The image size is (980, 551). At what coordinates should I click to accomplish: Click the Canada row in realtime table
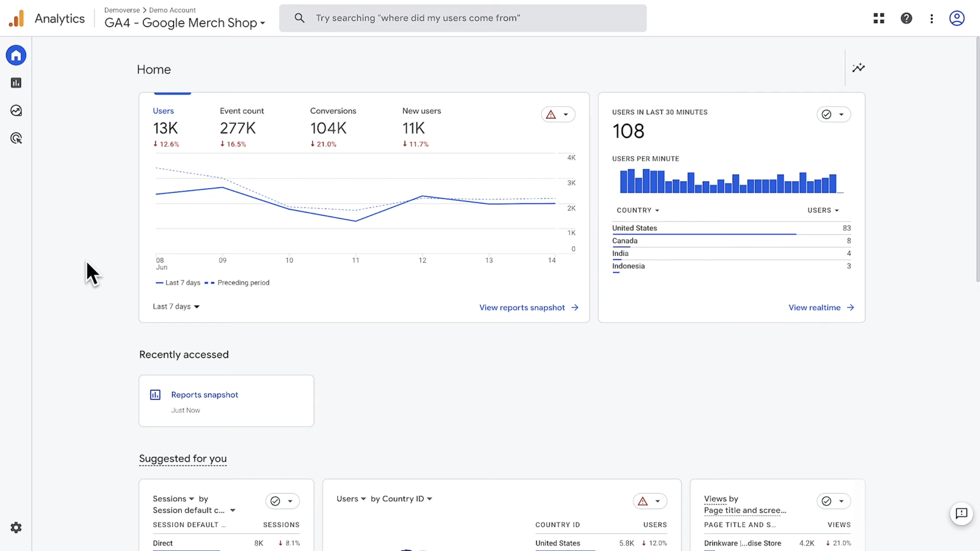click(731, 241)
